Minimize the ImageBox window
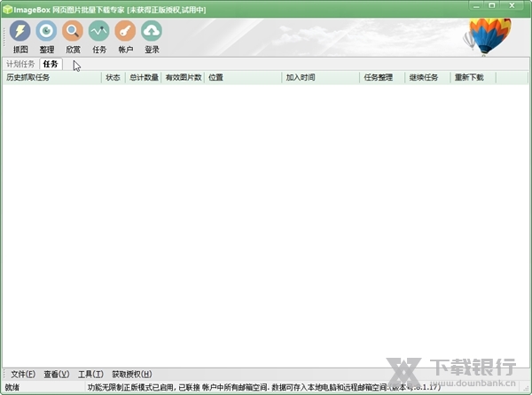Screen dimensions: 532x395 (x=477, y=6)
